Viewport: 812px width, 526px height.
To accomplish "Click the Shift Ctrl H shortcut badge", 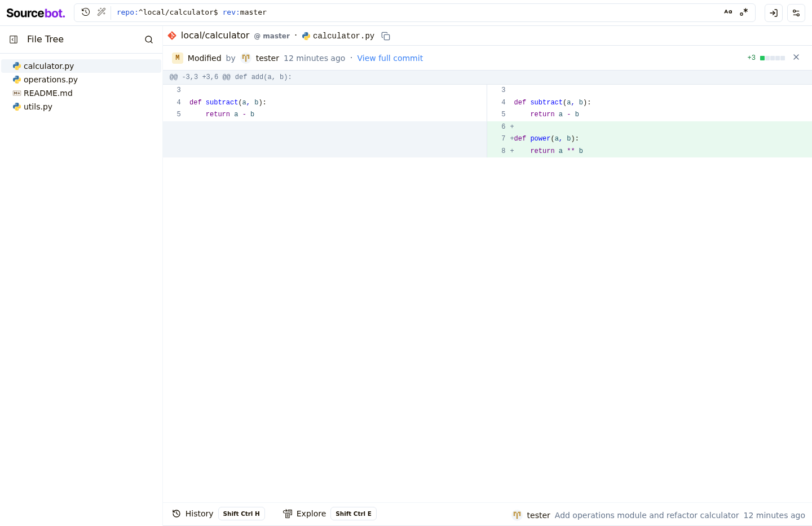I will 241,514.
